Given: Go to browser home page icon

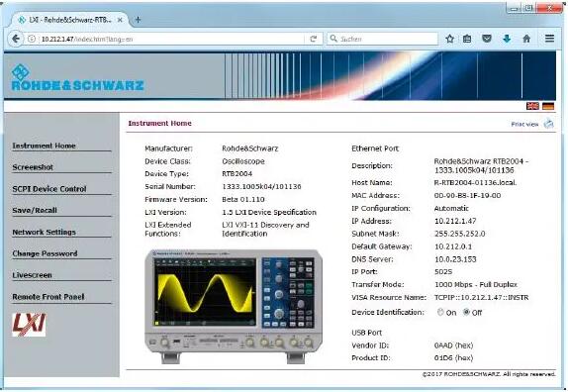Looking at the screenshot, I should click(x=526, y=39).
